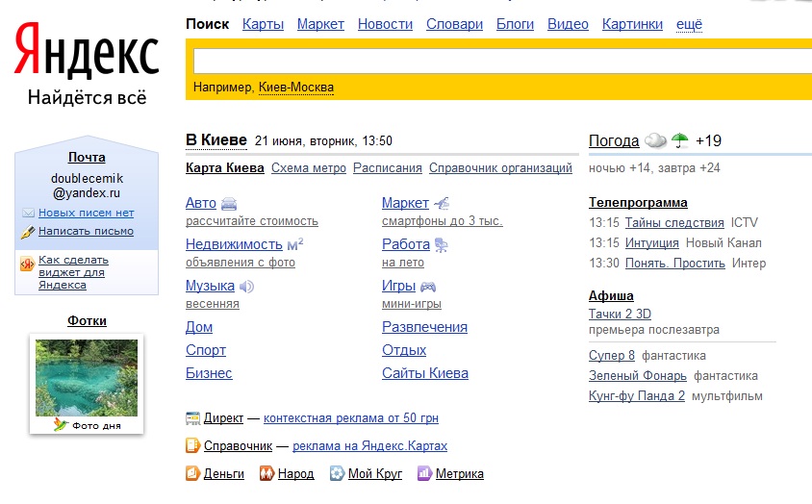
Task: Click the Деньги service icon
Action: click(192, 473)
